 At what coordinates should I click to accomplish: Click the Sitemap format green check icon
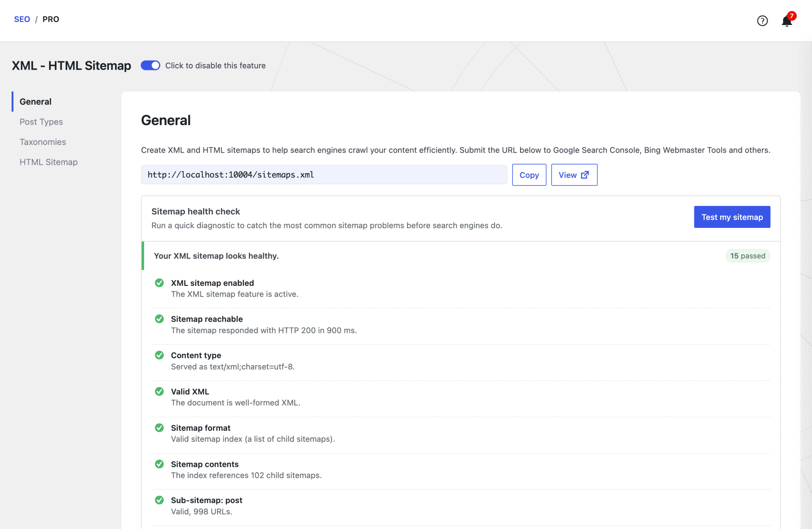click(159, 428)
